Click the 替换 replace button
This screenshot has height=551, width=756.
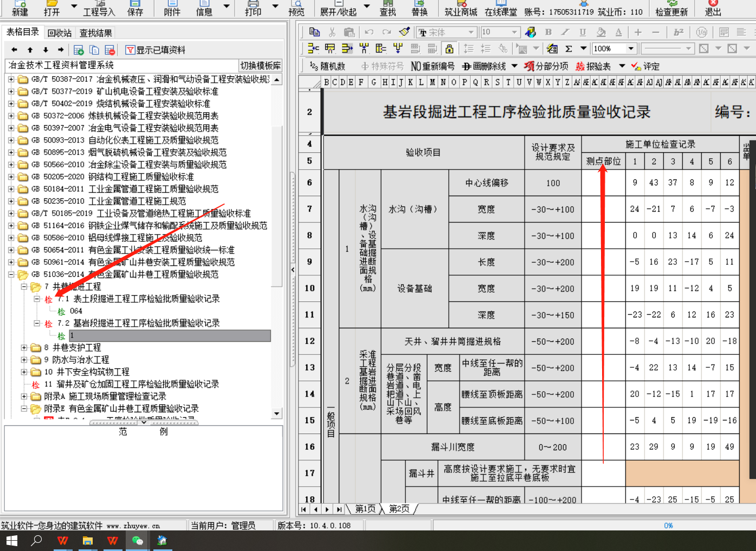[x=419, y=8]
